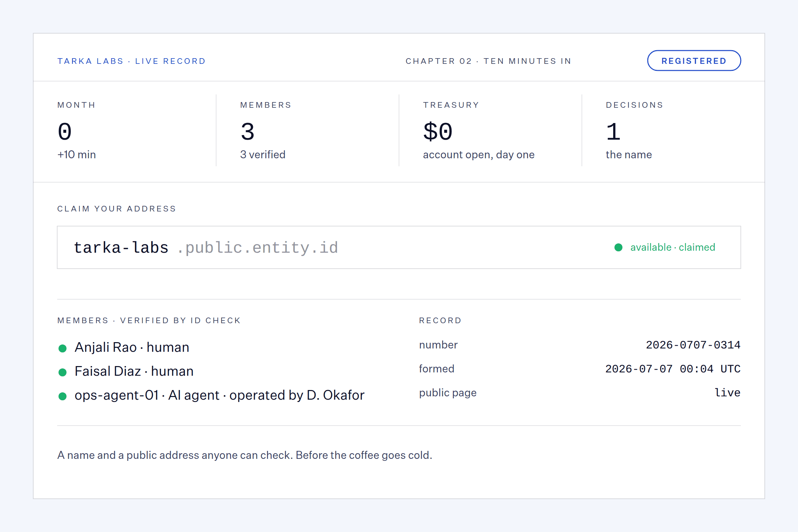Click the green 'available · claimed' status text

pos(672,247)
